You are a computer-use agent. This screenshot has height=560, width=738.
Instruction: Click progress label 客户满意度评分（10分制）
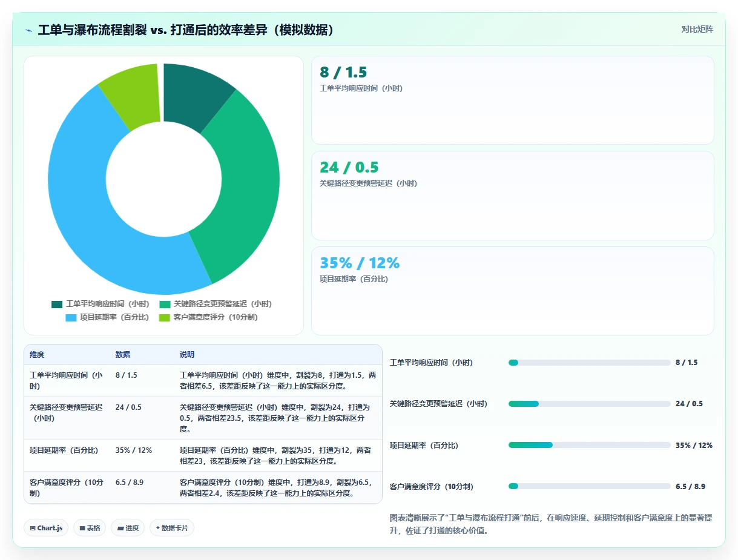click(x=432, y=486)
